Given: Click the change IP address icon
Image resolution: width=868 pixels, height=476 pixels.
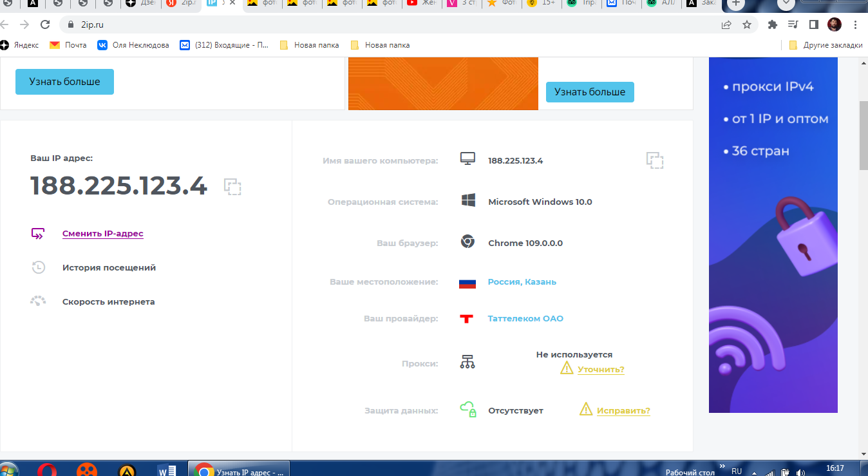Looking at the screenshot, I should point(38,234).
